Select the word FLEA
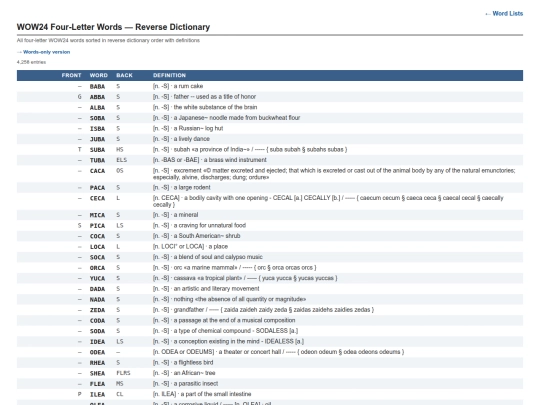 tap(97, 384)
